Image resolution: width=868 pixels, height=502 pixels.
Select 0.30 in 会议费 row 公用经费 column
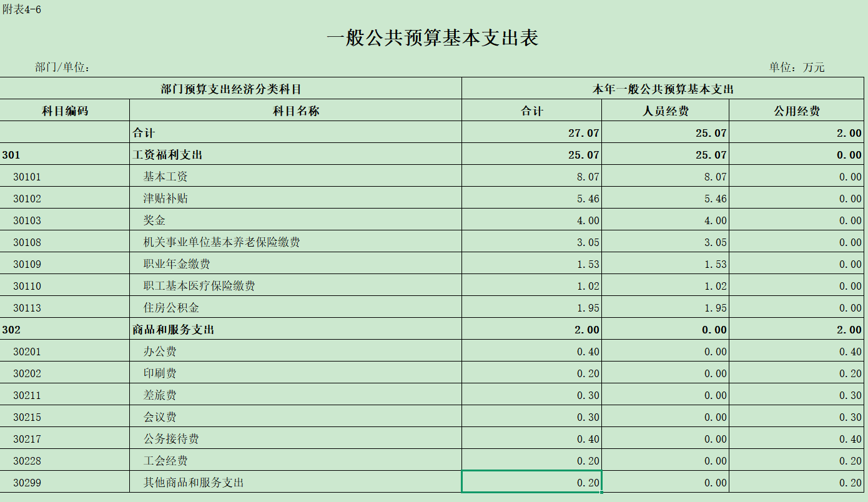(x=797, y=416)
